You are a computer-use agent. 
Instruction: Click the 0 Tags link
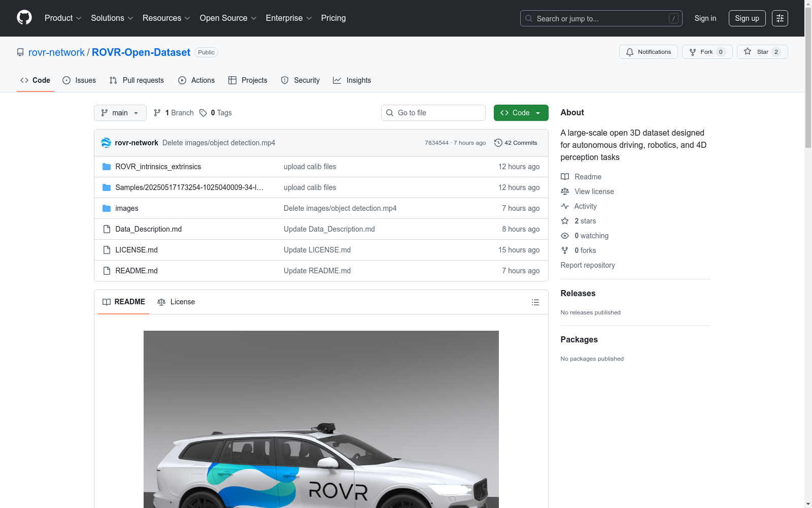click(216, 113)
